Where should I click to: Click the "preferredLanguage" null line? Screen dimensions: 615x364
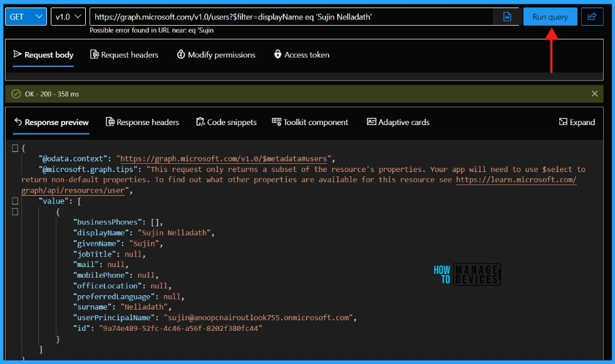pyautogui.click(x=128, y=296)
